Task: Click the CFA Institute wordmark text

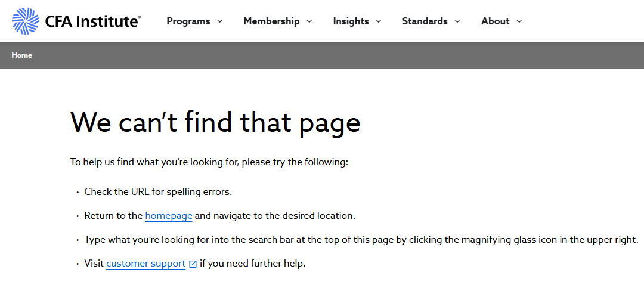Action: (x=92, y=21)
